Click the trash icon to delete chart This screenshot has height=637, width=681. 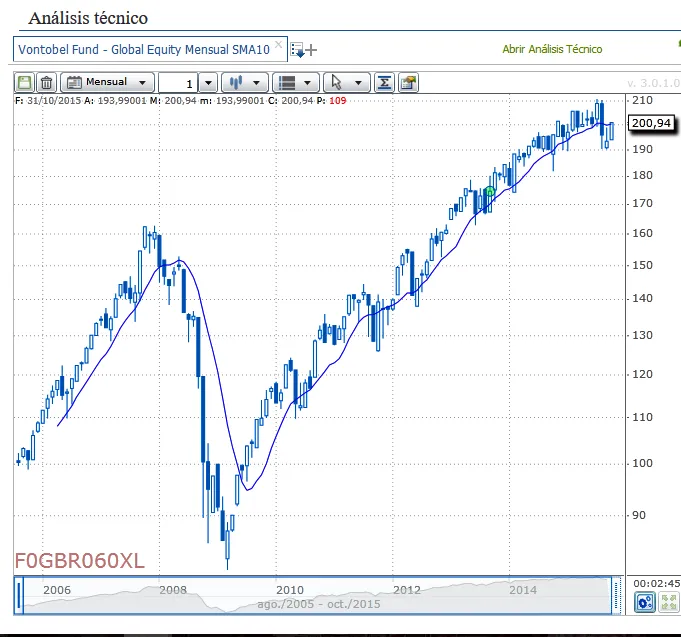coord(46,82)
